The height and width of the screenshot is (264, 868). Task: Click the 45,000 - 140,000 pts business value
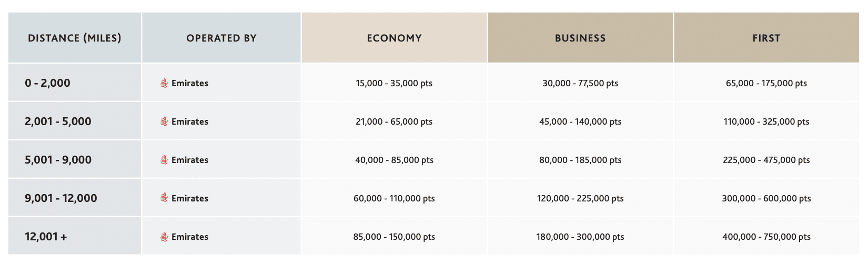pyautogui.click(x=580, y=121)
